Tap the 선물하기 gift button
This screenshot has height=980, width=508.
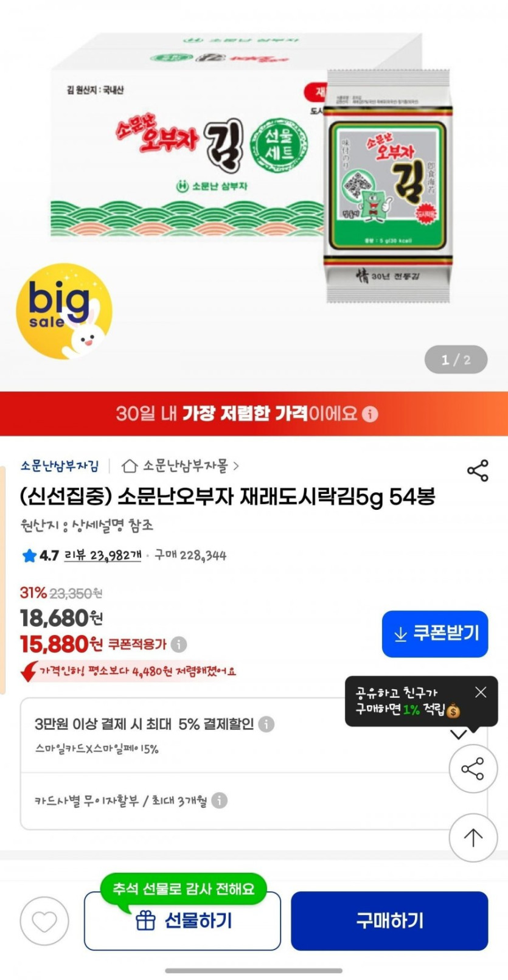tap(183, 920)
